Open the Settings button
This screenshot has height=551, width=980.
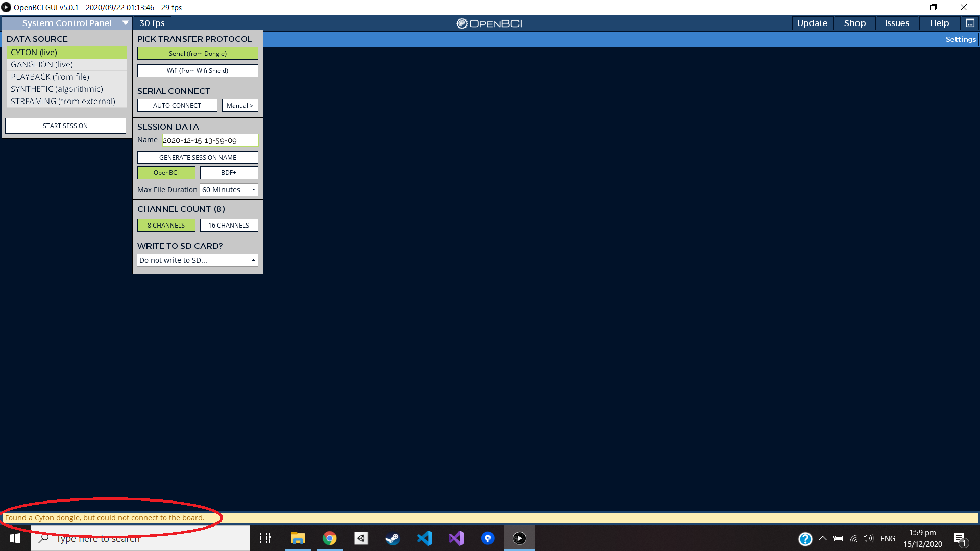pos(961,40)
